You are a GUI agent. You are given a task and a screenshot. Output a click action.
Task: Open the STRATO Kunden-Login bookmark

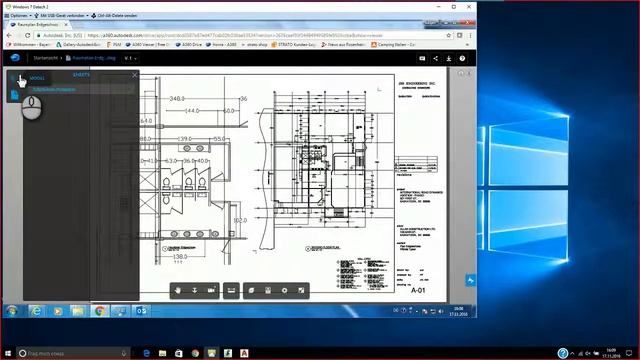coord(294,44)
